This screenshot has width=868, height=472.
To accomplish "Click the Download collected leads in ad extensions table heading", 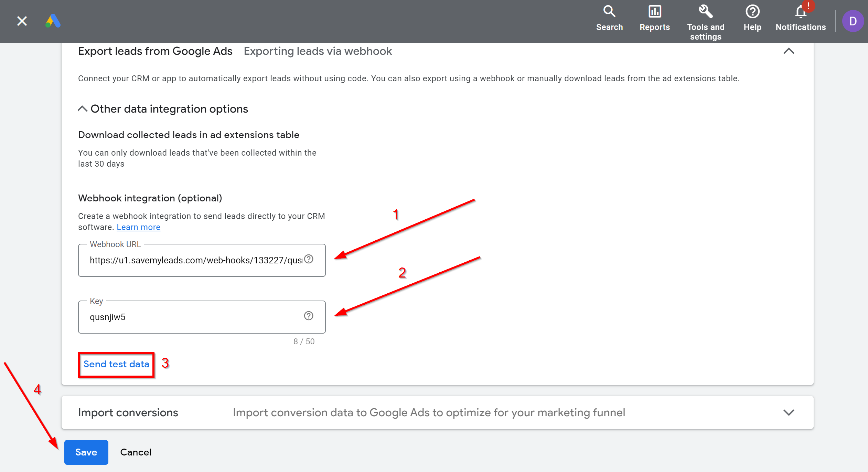I will (189, 135).
